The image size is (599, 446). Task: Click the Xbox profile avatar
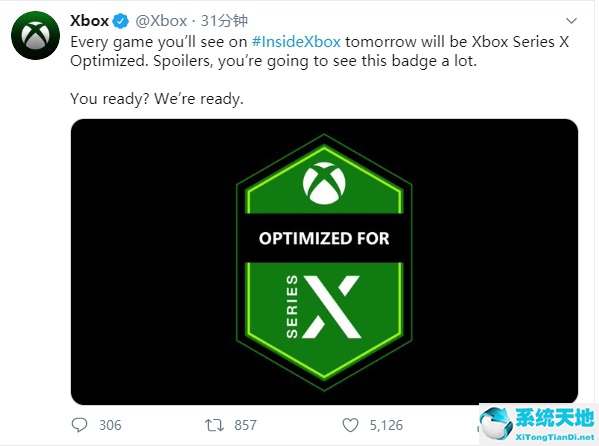pos(36,35)
